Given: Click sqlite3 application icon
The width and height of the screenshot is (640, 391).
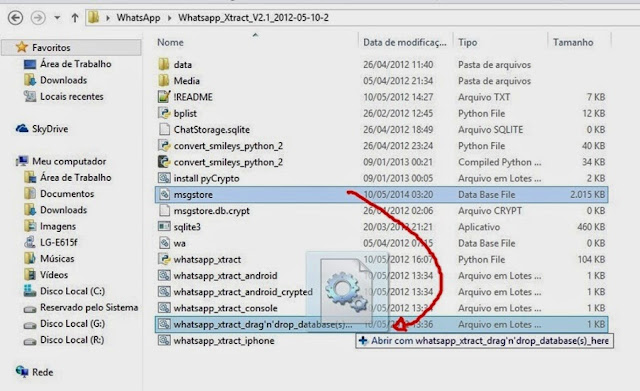Looking at the screenshot, I should click(x=164, y=227).
